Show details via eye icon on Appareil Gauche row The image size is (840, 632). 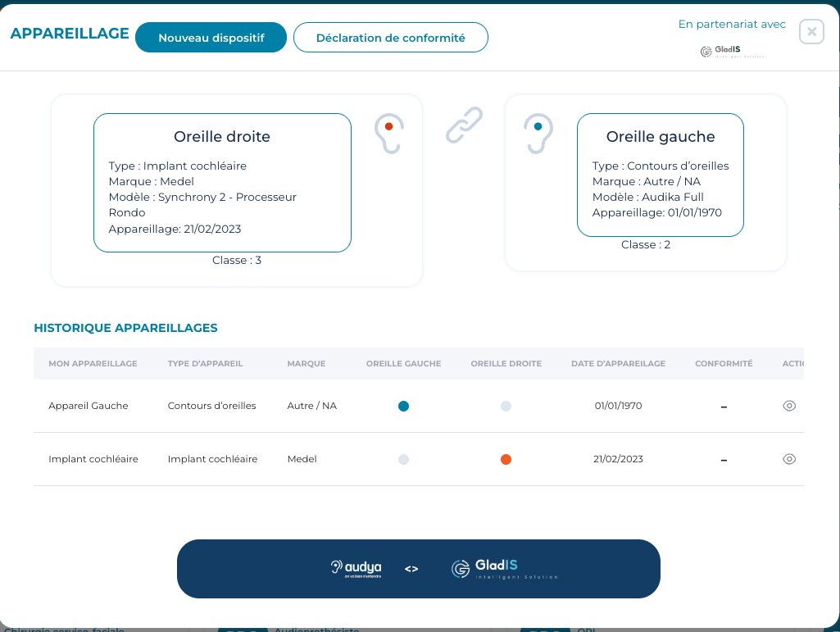coord(789,405)
